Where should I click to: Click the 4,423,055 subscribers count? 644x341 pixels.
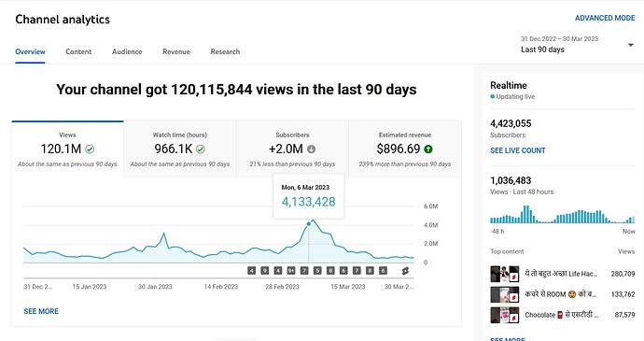tap(511, 123)
